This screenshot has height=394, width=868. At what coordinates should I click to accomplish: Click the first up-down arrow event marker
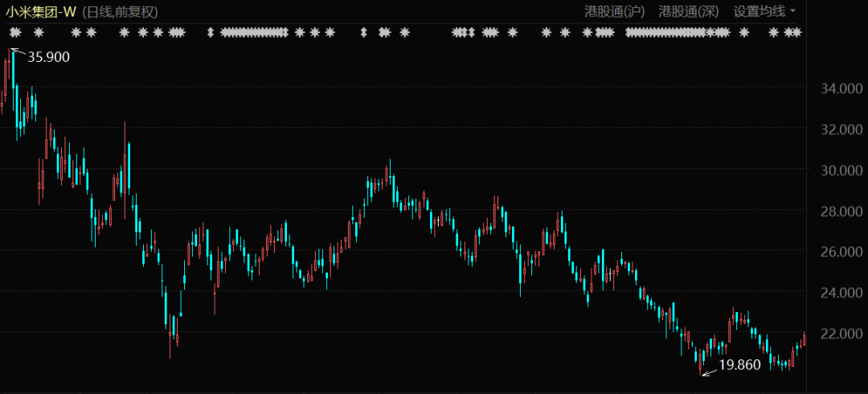(x=211, y=33)
